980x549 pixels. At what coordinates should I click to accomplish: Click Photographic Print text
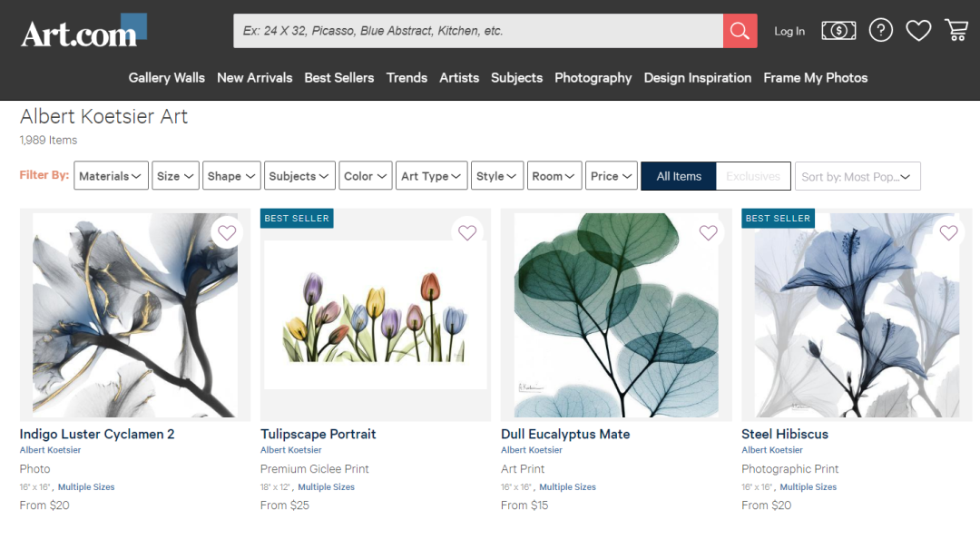click(790, 469)
